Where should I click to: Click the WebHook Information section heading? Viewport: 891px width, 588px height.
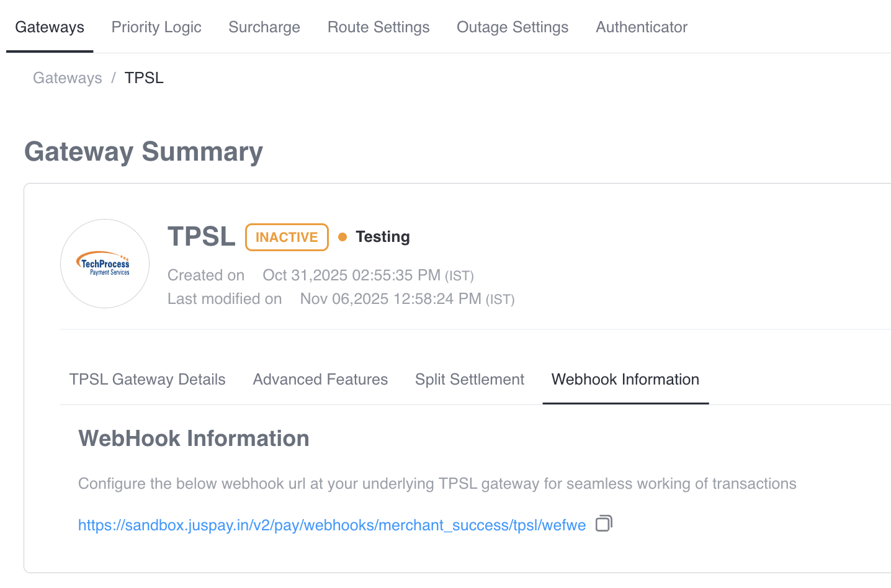tap(194, 439)
